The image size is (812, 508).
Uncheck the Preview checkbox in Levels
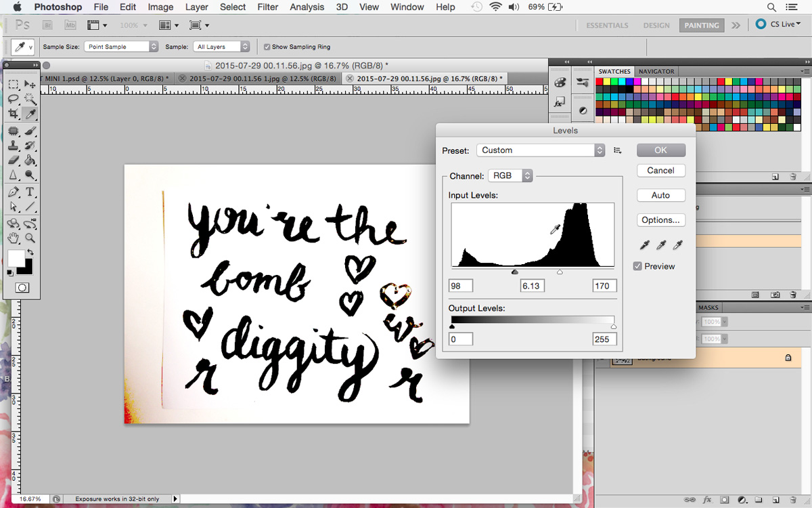pos(637,266)
